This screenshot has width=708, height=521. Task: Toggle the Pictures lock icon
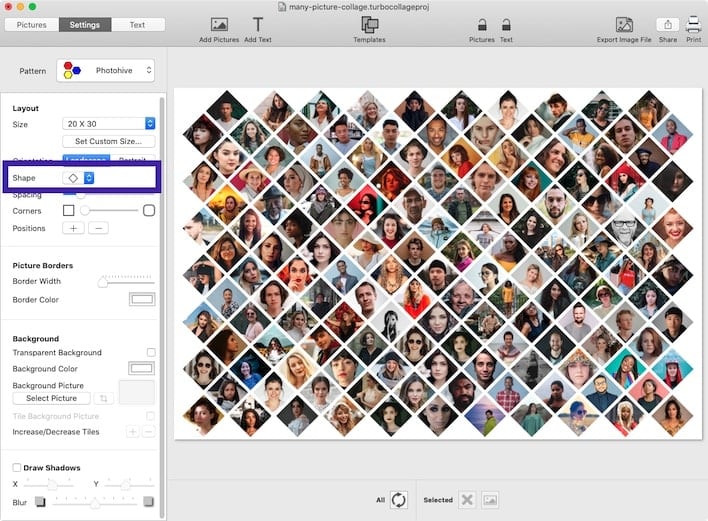(x=482, y=25)
